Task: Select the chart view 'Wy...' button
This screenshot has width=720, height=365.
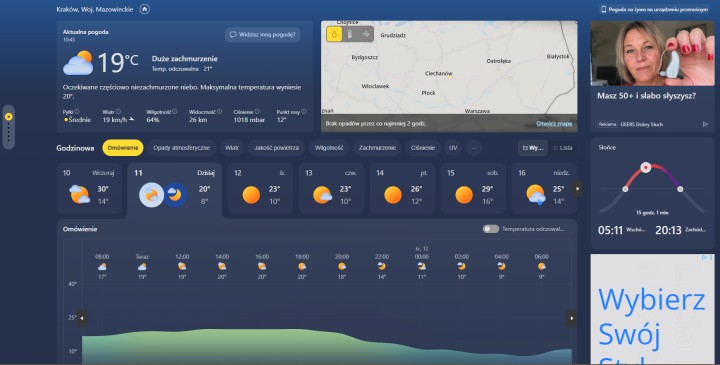Action: click(533, 148)
